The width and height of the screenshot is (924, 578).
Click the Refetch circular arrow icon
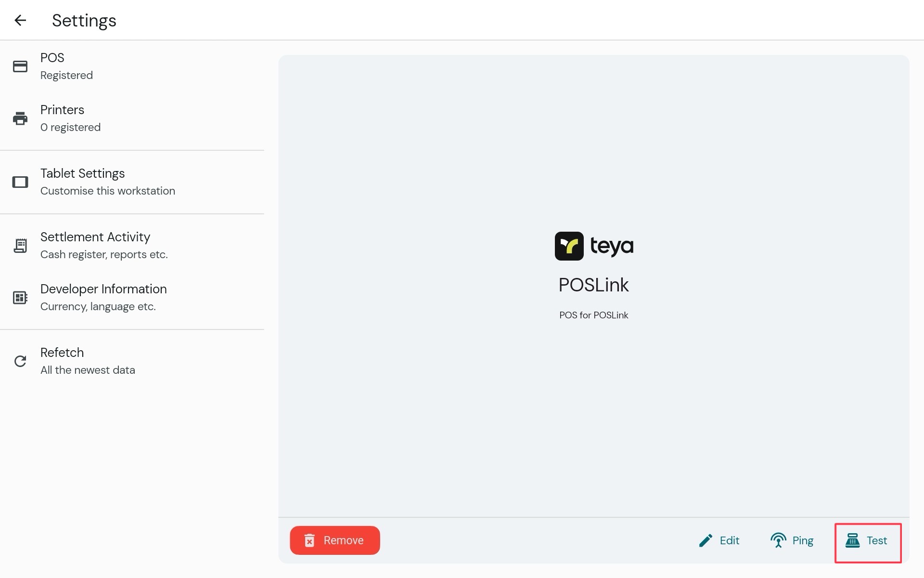click(x=20, y=361)
